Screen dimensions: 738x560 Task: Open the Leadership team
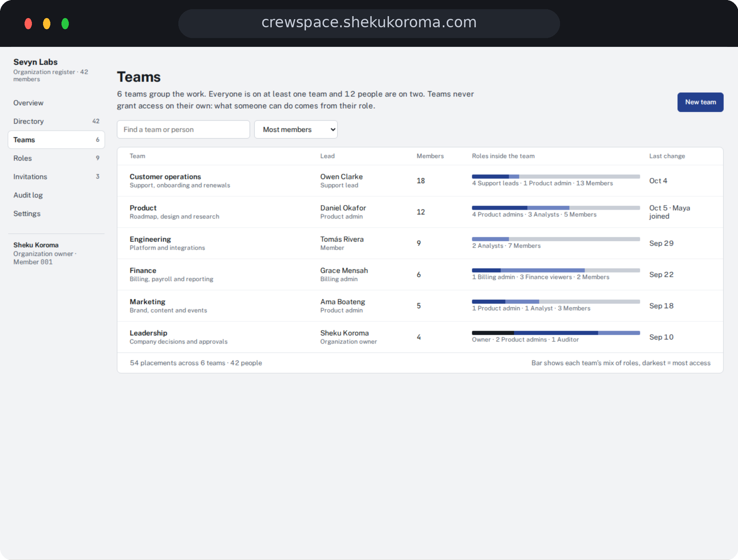420,337
